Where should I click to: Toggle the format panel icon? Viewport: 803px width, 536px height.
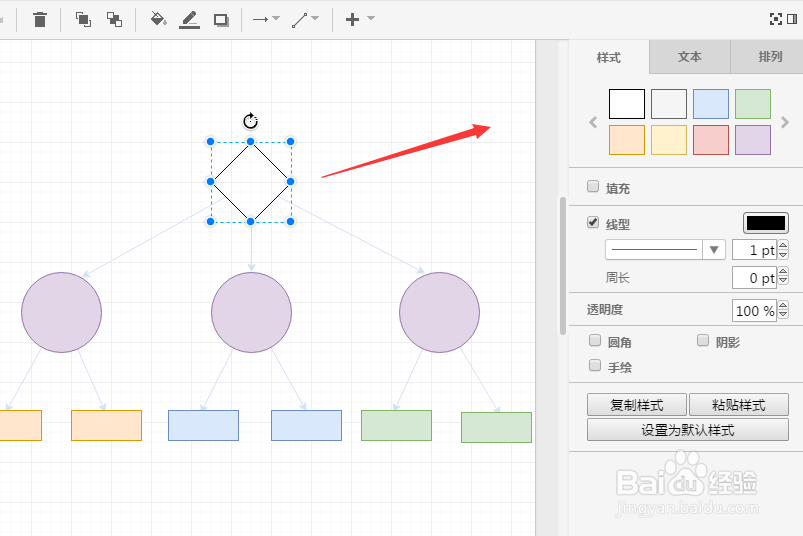[x=792, y=19]
